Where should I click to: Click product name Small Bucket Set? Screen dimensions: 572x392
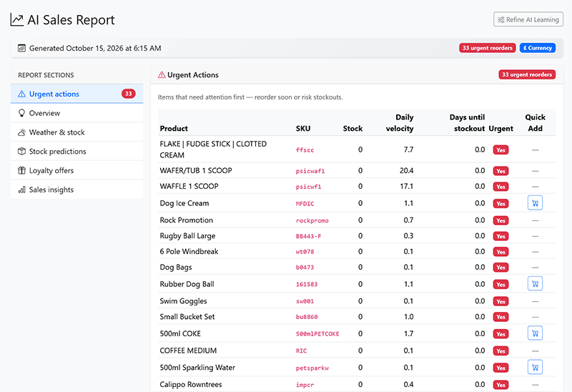pyautogui.click(x=187, y=317)
